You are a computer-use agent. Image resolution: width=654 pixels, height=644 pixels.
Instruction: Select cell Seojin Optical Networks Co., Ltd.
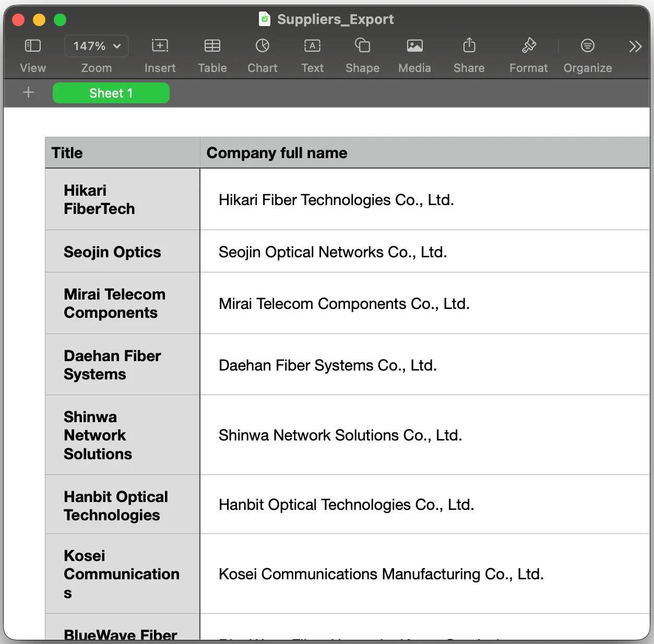(x=425, y=252)
